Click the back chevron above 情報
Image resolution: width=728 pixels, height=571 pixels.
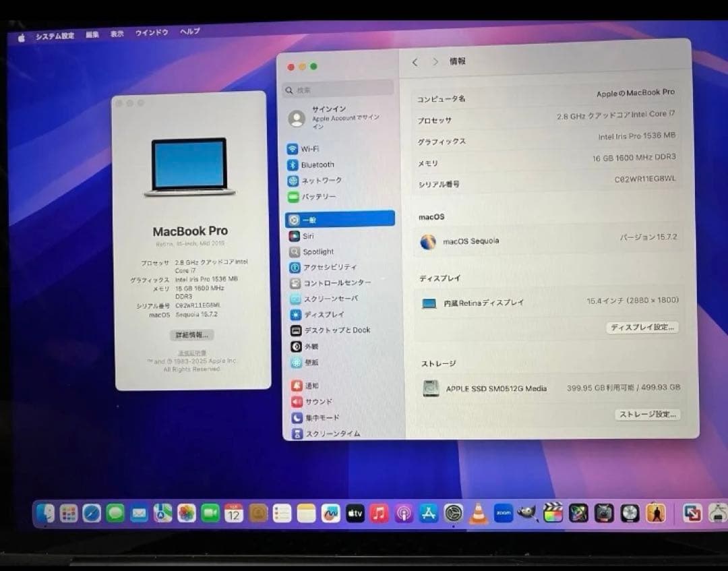[415, 61]
